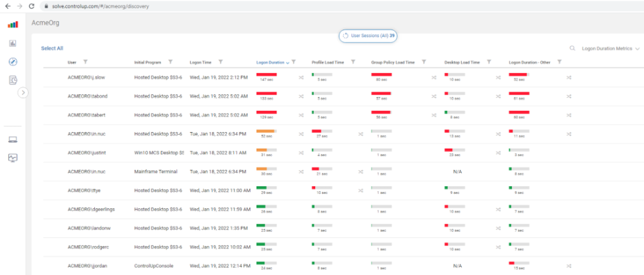Open Logon Duration Metrics dropdown
The image size is (644, 275).
(611, 48)
